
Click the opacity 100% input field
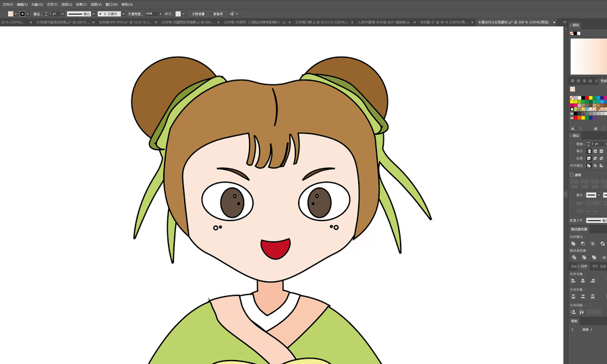[x=151, y=13]
